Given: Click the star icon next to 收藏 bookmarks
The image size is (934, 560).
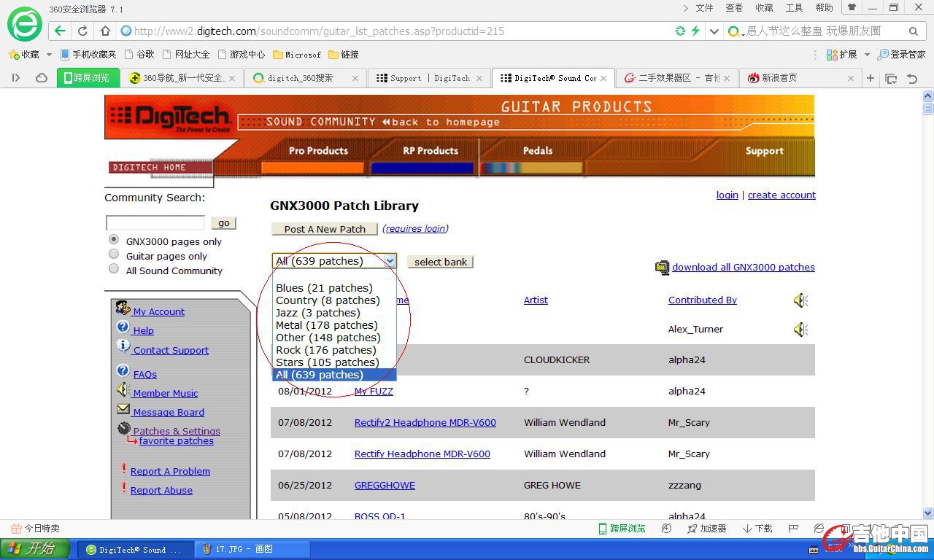Looking at the screenshot, I should coord(13,55).
